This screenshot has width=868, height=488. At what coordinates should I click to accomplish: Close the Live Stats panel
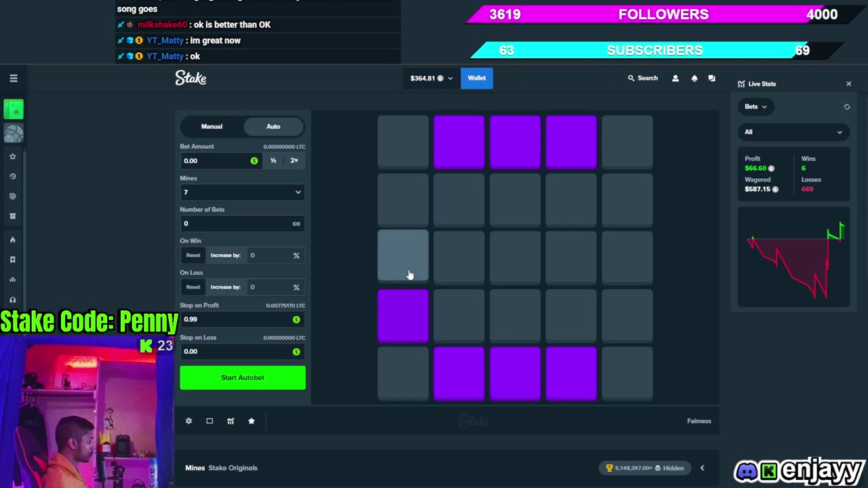(848, 84)
